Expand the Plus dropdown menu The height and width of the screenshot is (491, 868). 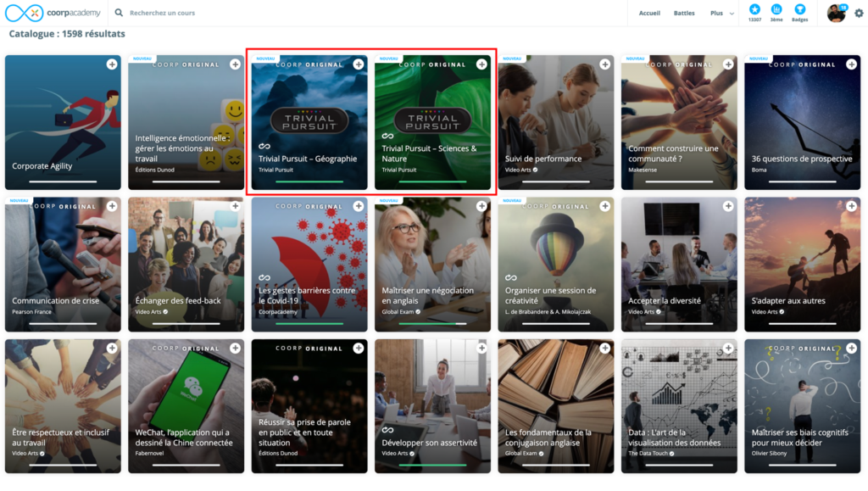[x=722, y=14]
